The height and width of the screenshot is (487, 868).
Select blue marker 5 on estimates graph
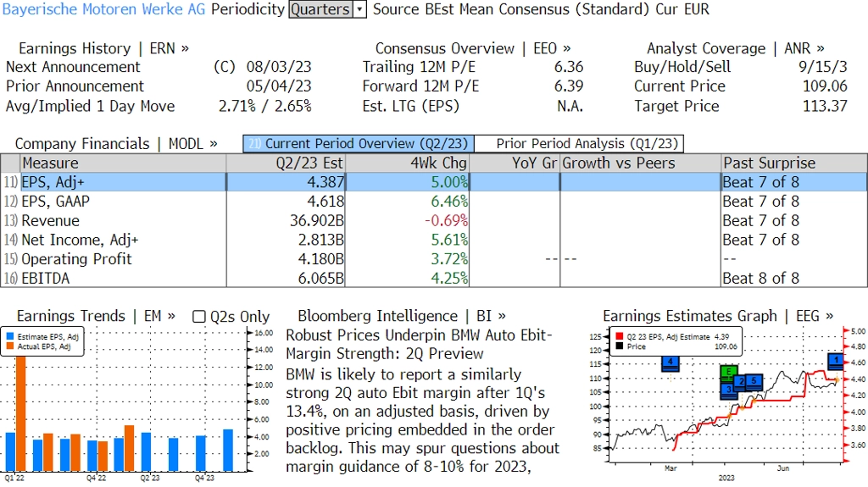pos(754,381)
